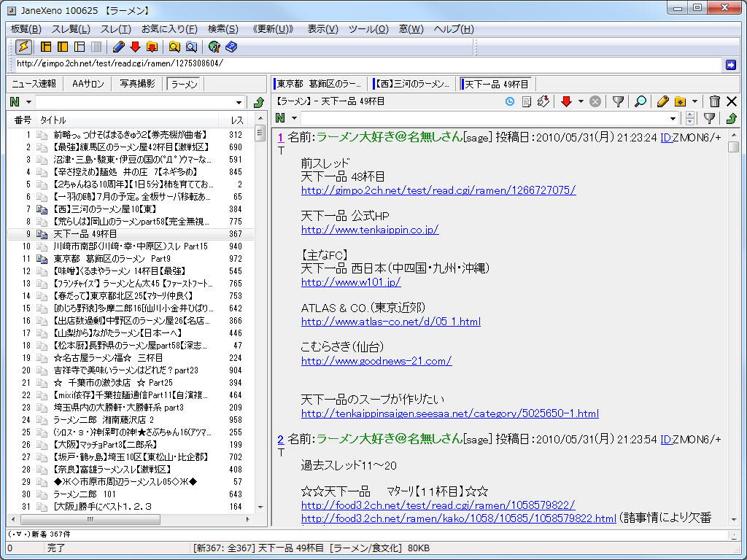Click the funnel icon beside thread search box

tap(709, 118)
